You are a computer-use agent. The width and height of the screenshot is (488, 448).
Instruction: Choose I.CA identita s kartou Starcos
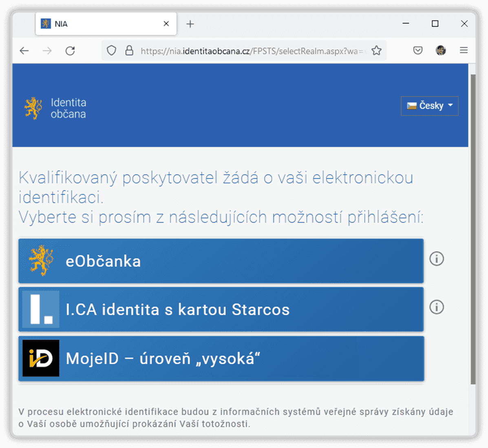tap(221, 310)
